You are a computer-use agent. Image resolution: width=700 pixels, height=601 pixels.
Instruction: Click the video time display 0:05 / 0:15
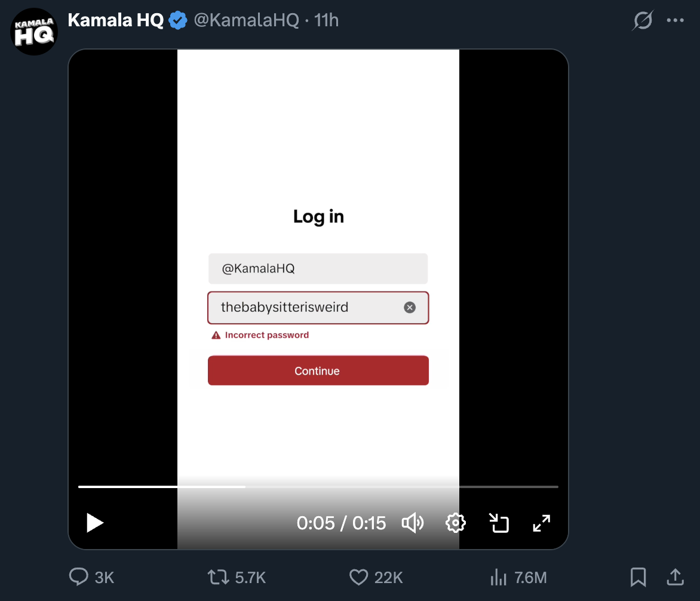coord(341,523)
